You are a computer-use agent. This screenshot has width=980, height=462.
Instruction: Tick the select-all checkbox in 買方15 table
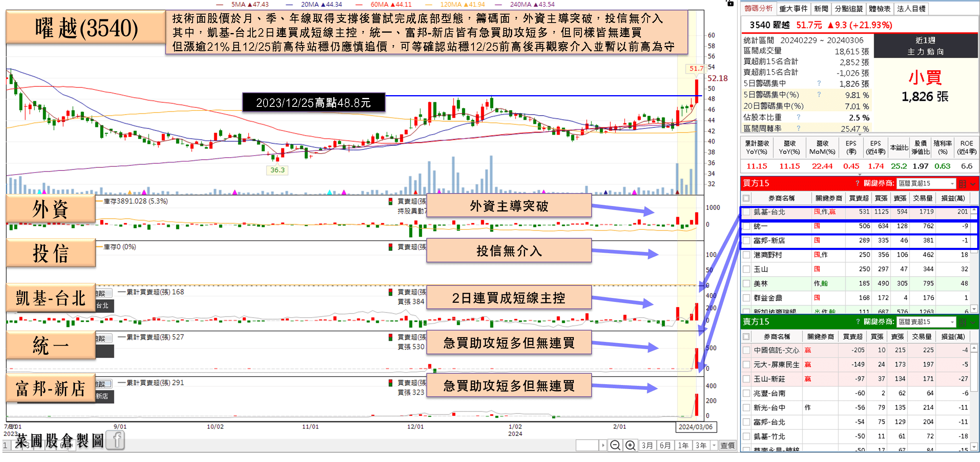tap(746, 198)
